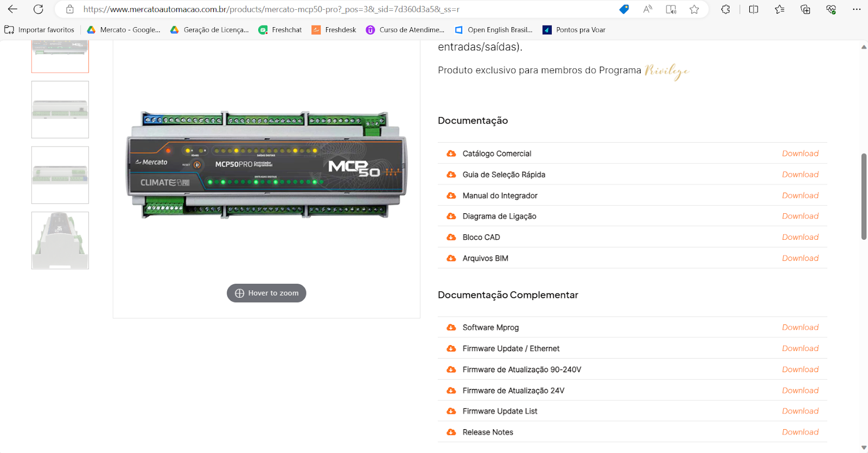Download Firmware de Atualização 24V
Image resolution: width=868 pixels, height=453 pixels.
[800, 390]
